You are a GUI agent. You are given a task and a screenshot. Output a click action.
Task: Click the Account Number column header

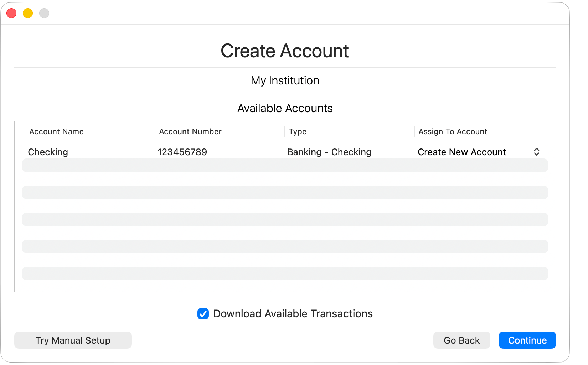[x=190, y=131]
